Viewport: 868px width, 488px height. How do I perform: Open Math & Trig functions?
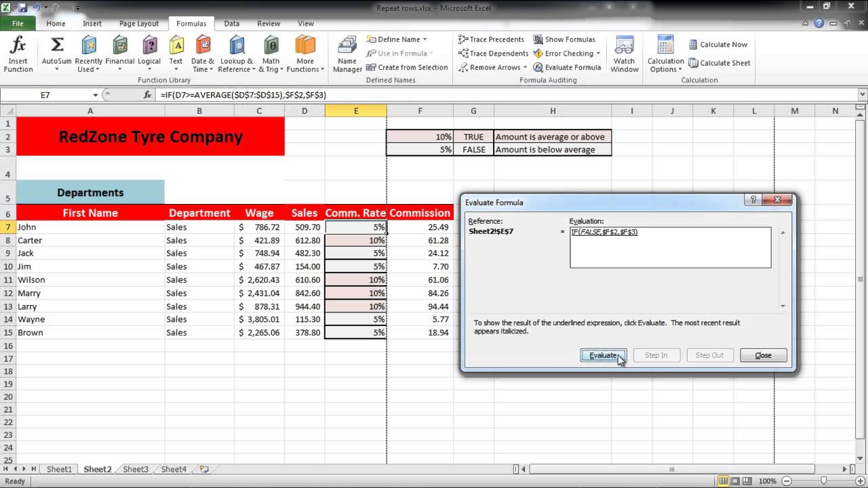click(x=271, y=54)
